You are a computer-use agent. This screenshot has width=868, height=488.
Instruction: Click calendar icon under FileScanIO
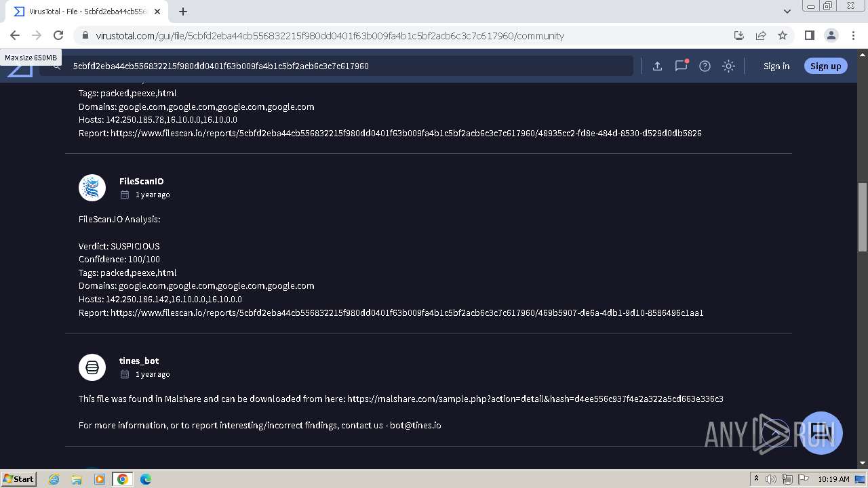point(125,195)
